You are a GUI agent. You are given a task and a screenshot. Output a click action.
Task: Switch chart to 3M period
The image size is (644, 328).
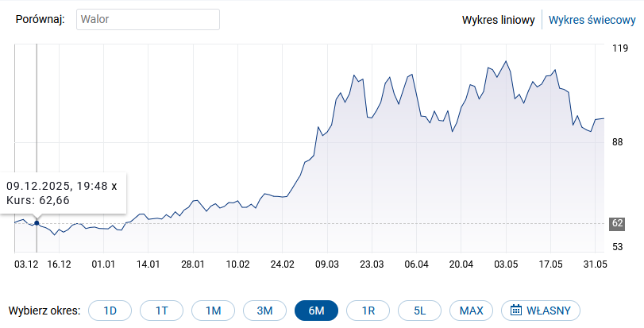click(265, 311)
